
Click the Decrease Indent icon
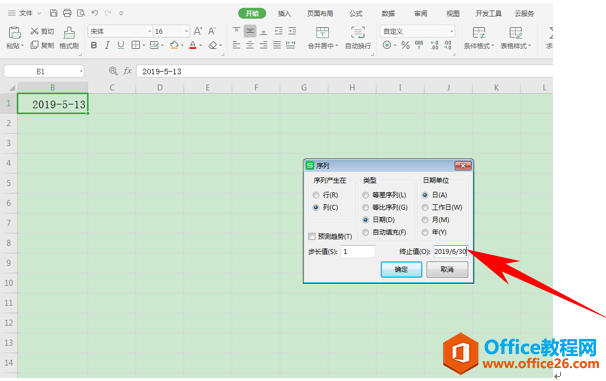(278, 31)
